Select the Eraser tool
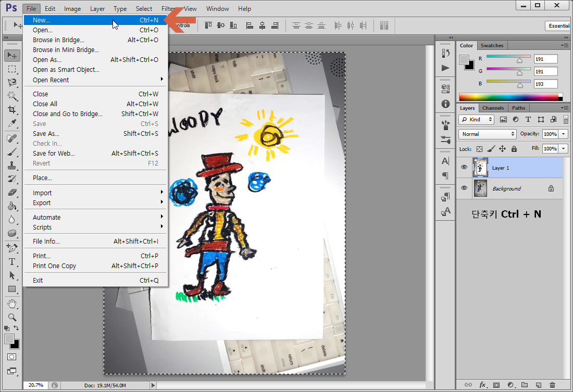 click(12, 193)
